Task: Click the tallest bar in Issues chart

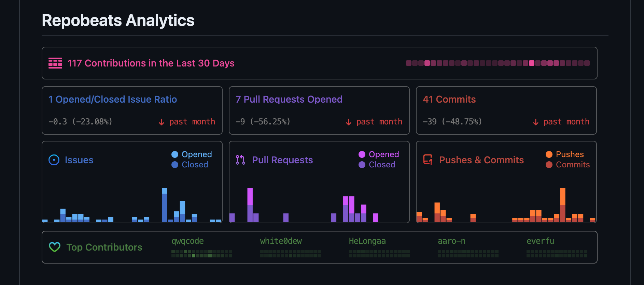Action: (165, 205)
